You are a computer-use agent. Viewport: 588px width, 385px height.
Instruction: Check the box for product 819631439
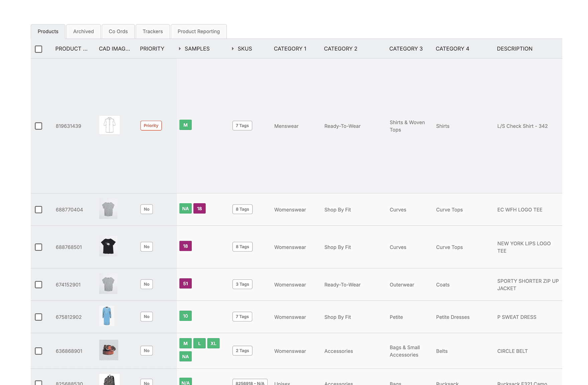click(38, 126)
